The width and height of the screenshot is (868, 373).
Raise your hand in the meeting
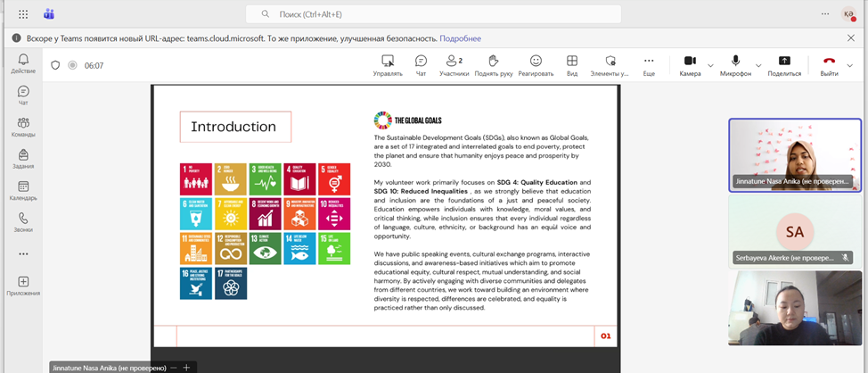tap(494, 65)
